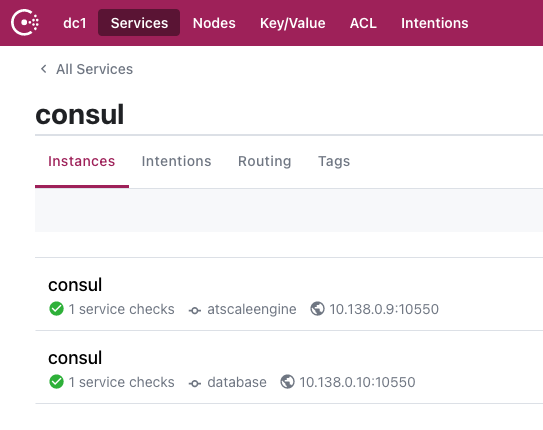Go back to All Services
The image size is (543, 430).
[x=94, y=69]
